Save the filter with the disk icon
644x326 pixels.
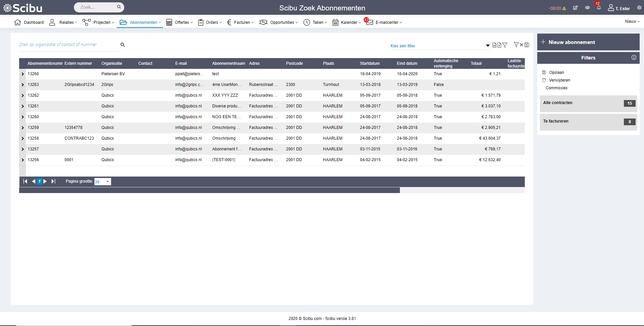[x=527, y=45]
